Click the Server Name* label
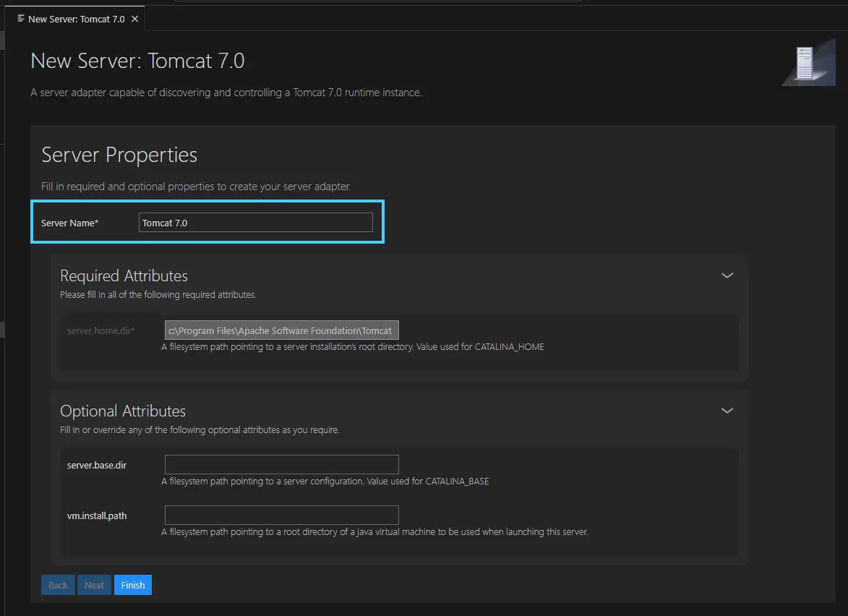 pyautogui.click(x=70, y=223)
